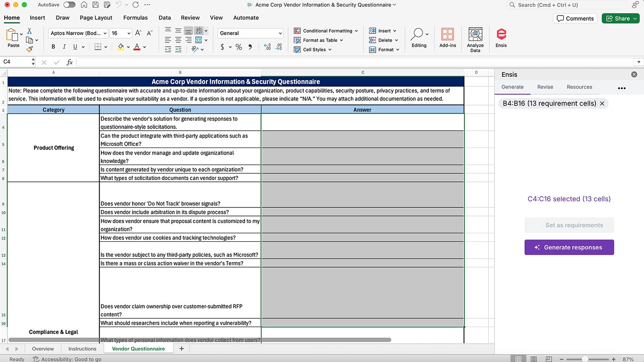Decrease decimal places

(279, 47)
